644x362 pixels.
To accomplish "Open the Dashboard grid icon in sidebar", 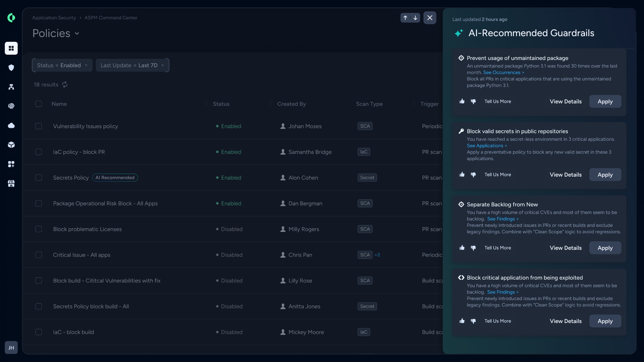I will [x=11, y=48].
